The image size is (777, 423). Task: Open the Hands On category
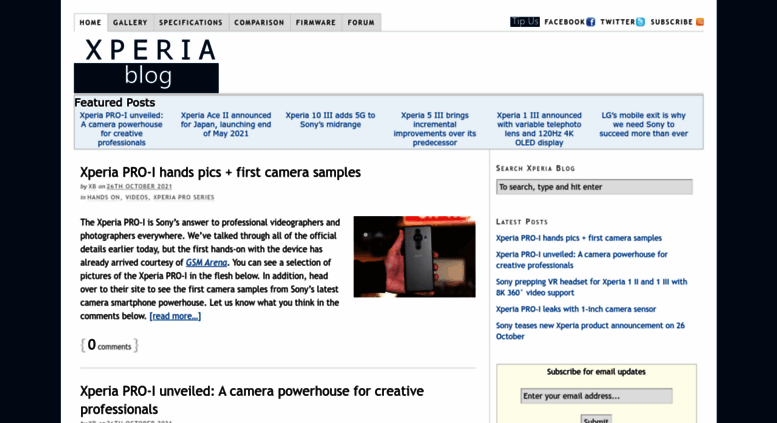(104, 197)
